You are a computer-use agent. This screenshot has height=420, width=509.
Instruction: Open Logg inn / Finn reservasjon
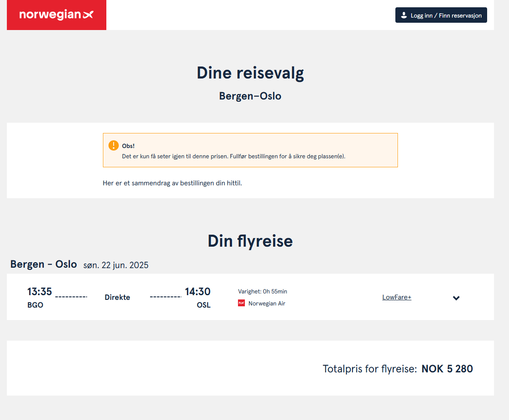point(441,15)
